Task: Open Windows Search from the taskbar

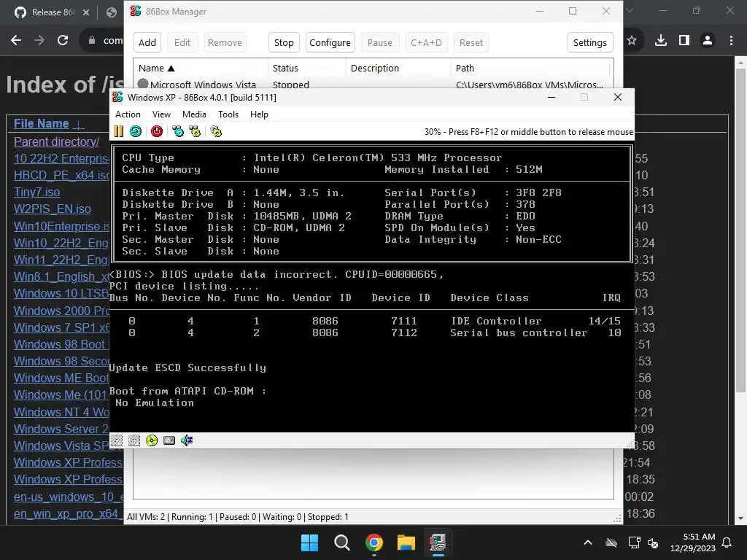Action: [341, 542]
